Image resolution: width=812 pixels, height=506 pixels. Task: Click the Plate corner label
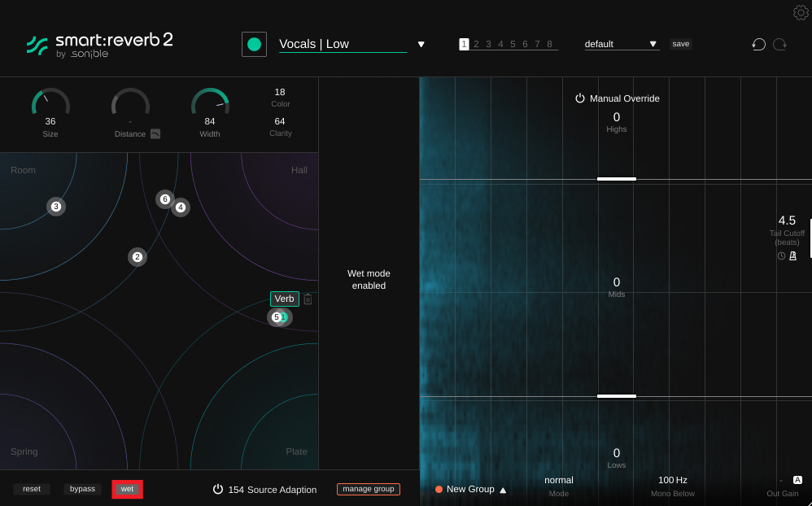pyautogui.click(x=297, y=451)
